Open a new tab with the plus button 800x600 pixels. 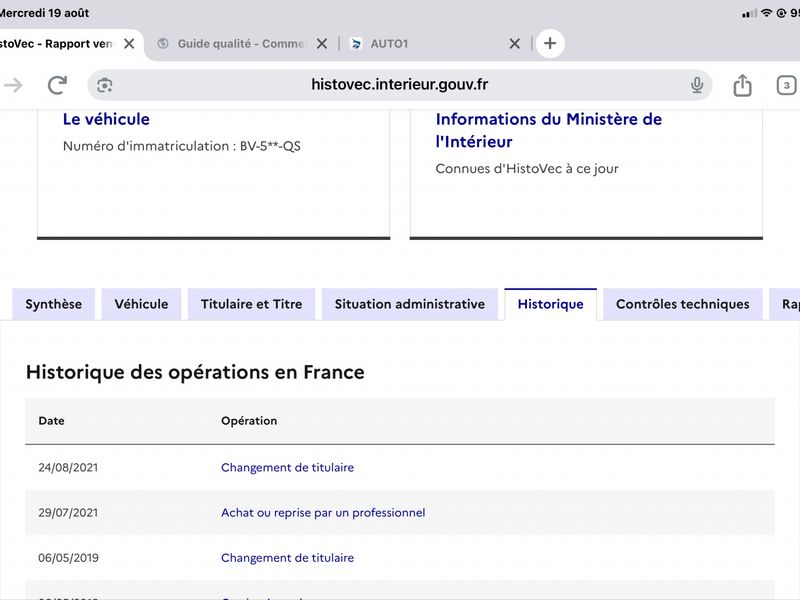tap(550, 43)
